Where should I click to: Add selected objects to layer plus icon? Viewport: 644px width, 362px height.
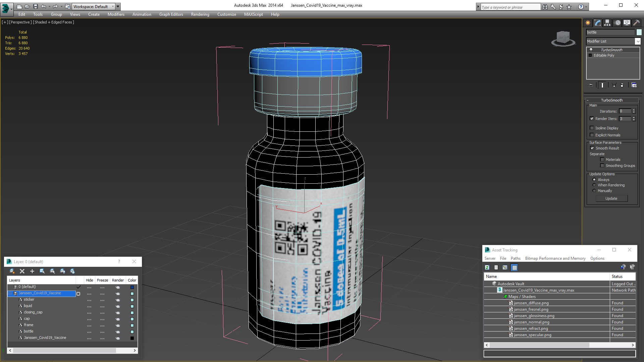pyautogui.click(x=32, y=271)
